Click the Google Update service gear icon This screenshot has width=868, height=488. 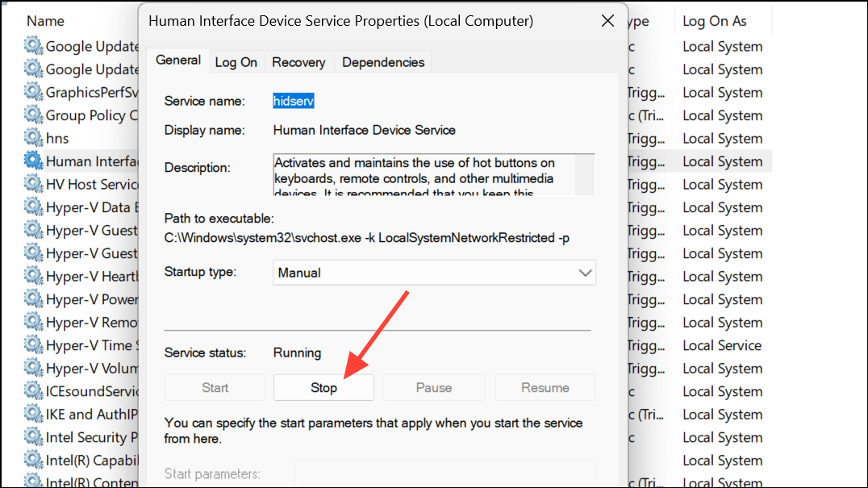pos(33,46)
